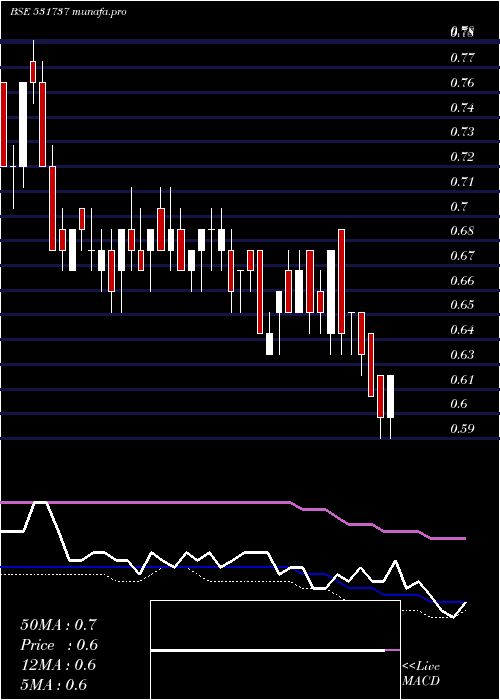This screenshot has height=700, width=500.
Task: Click the 0.72 price axis label
Action: pyautogui.click(x=462, y=157)
